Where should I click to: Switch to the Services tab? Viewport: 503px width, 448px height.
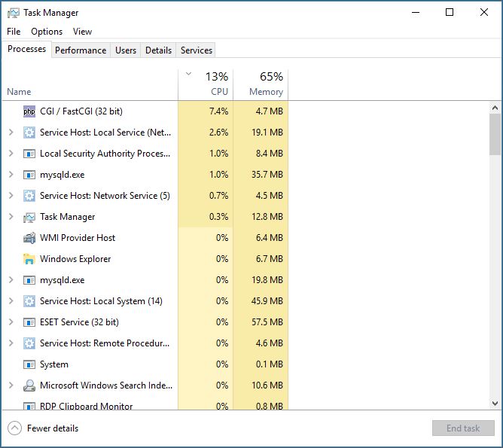pyautogui.click(x=197, y=50)
